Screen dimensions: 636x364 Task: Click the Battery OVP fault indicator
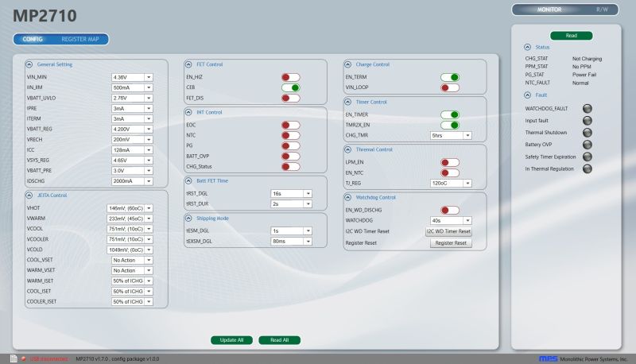tap(588, 145)
